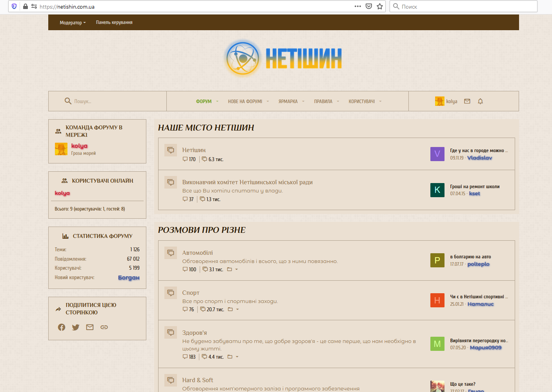
Task: Open site information via padlock icon
Action: click(26, 6)
